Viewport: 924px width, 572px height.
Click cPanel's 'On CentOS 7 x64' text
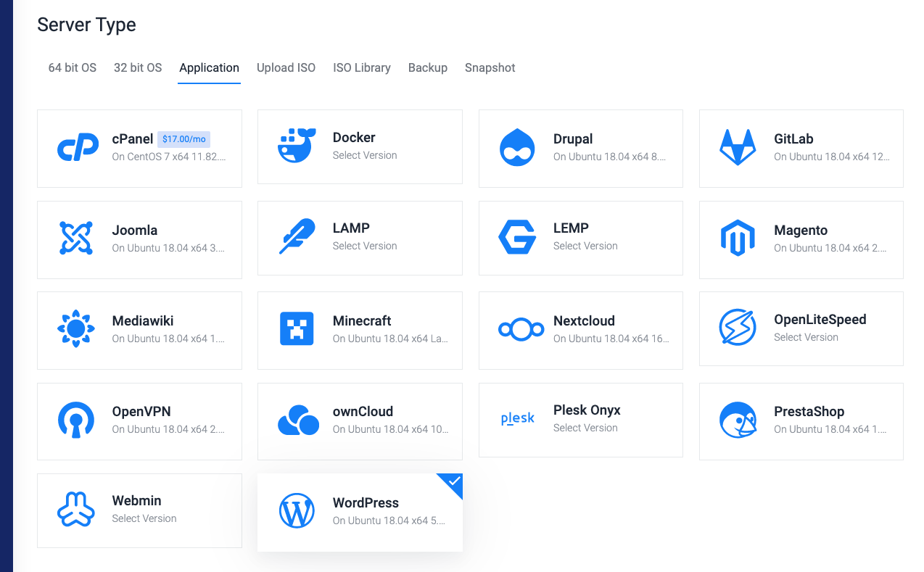169,157
